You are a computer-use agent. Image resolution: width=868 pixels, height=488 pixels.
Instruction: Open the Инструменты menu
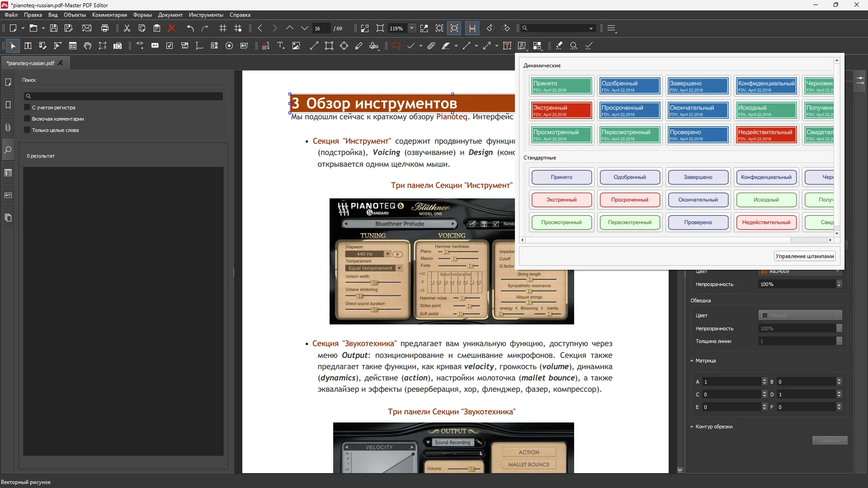tap(206, 15)
